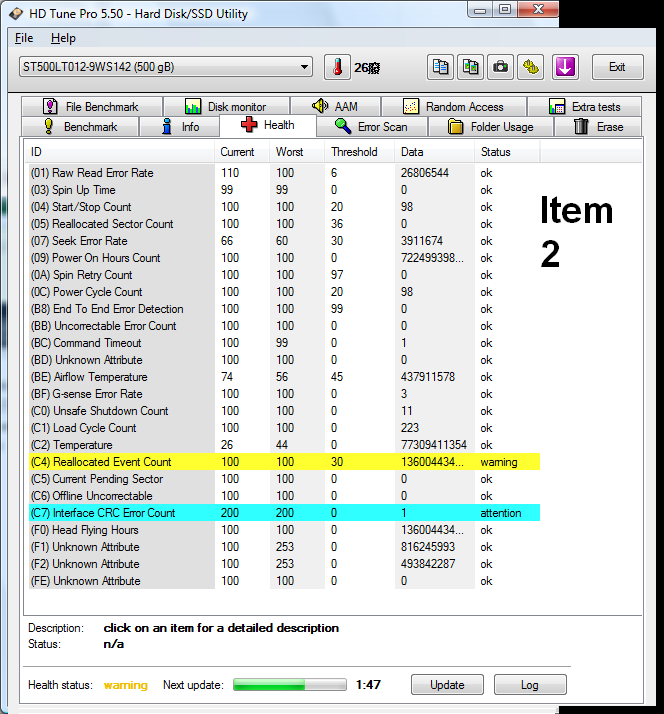Open the options wrench icon
This screenshot has height=714, width=664.
pyautogui.click(x=531, y=67)
